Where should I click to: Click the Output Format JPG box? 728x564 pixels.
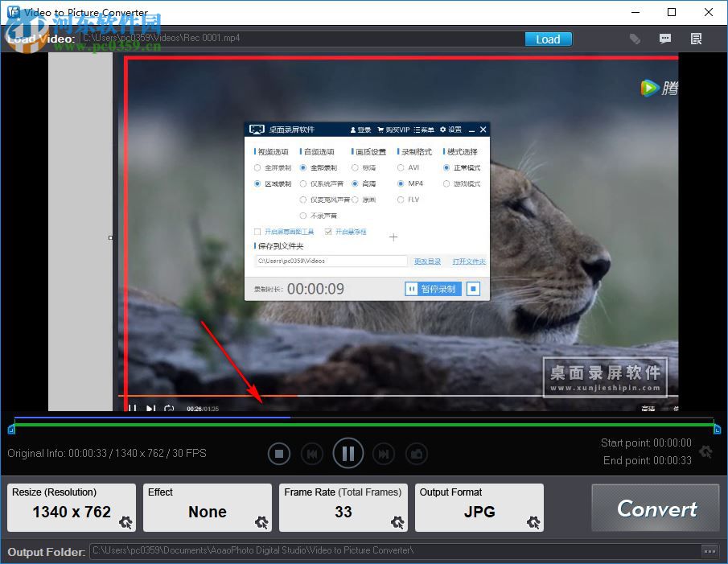479,507
